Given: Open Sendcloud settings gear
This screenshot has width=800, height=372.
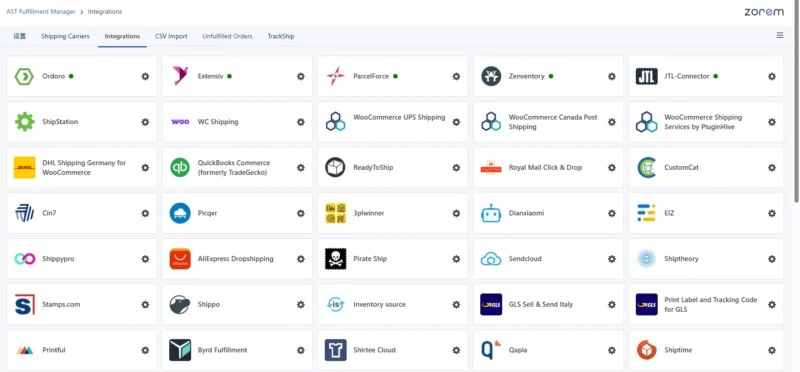Looking at the screenshot, I should (612, 259).
